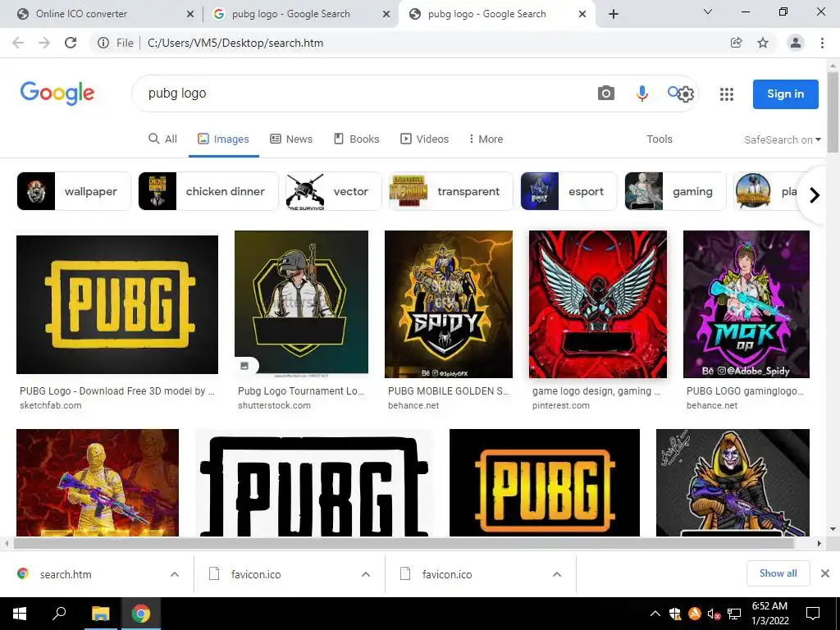Expand search.htm download options chevron
Image resolution: width=840 pixels, height=630 pixels.
click(175, 574)
